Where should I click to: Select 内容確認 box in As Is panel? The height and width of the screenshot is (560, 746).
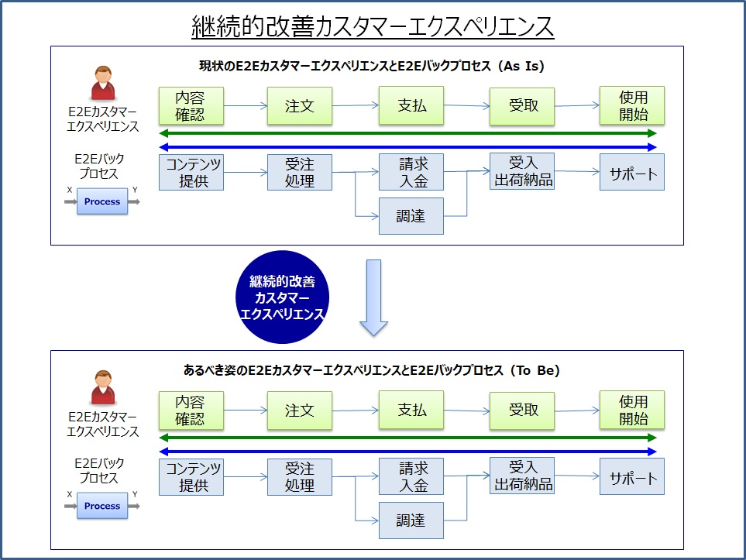(x=191, y=106)
